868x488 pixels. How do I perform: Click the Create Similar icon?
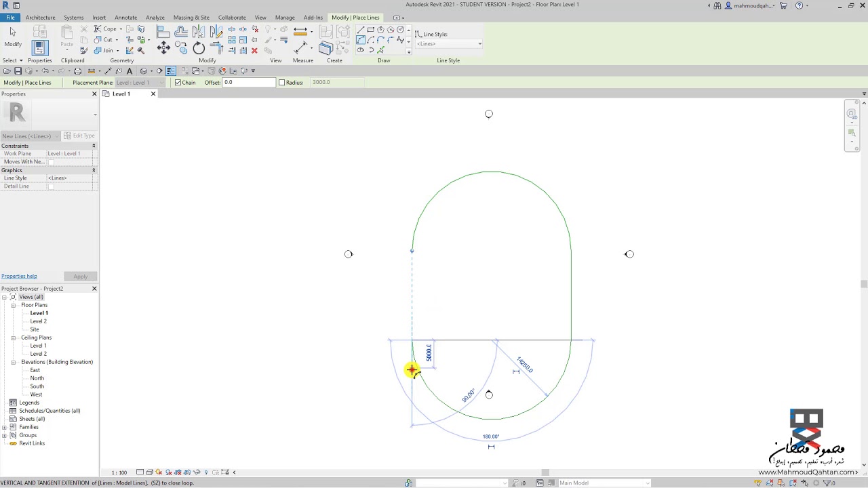[x=325, y=47]
